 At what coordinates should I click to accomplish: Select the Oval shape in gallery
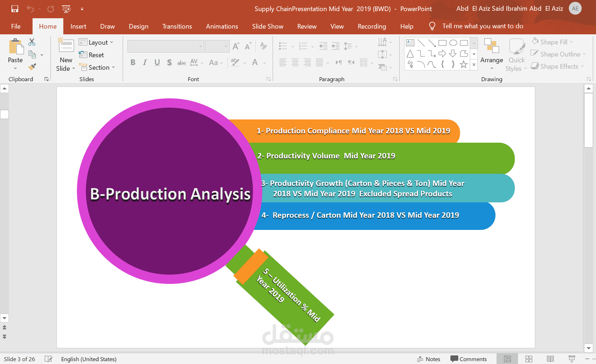[453, 43]
